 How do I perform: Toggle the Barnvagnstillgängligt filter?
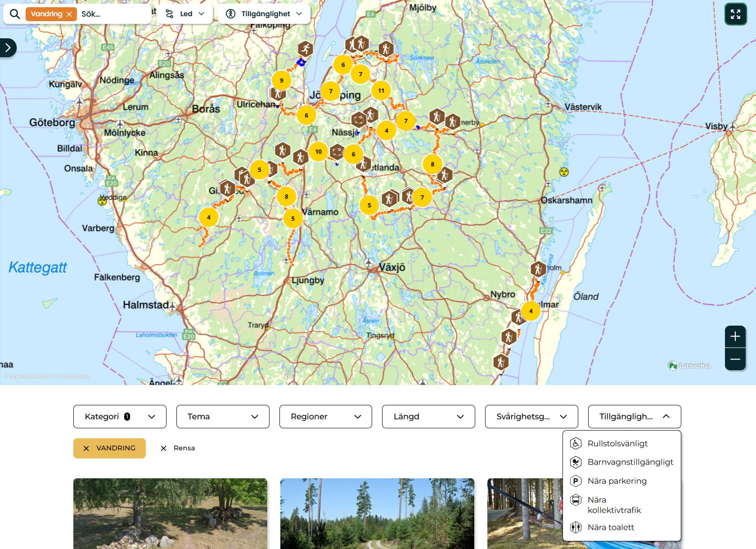[x=630, y=462]
